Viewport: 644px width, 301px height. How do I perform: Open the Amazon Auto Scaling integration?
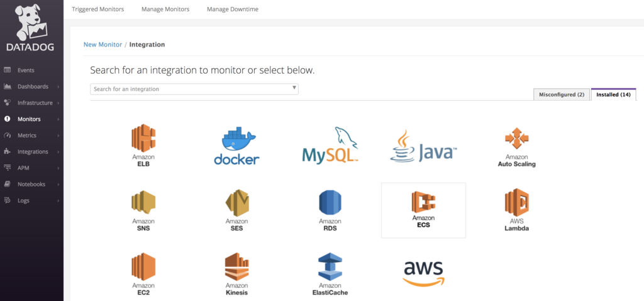[x=517, y=147]
